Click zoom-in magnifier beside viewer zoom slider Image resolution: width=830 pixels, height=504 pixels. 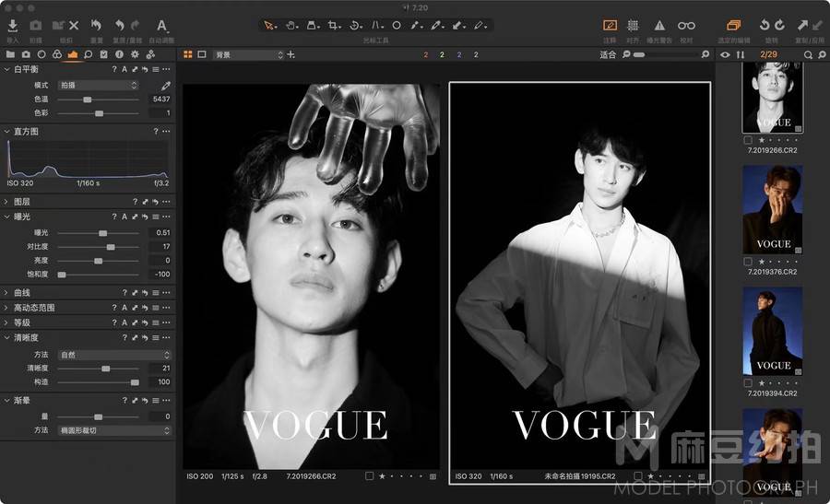(x=705, y=54)
